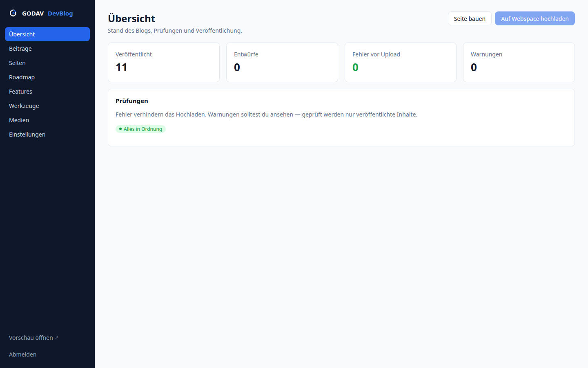
Task: Click Auf Webspace hochladen button
Action: (x=535, y=18)
